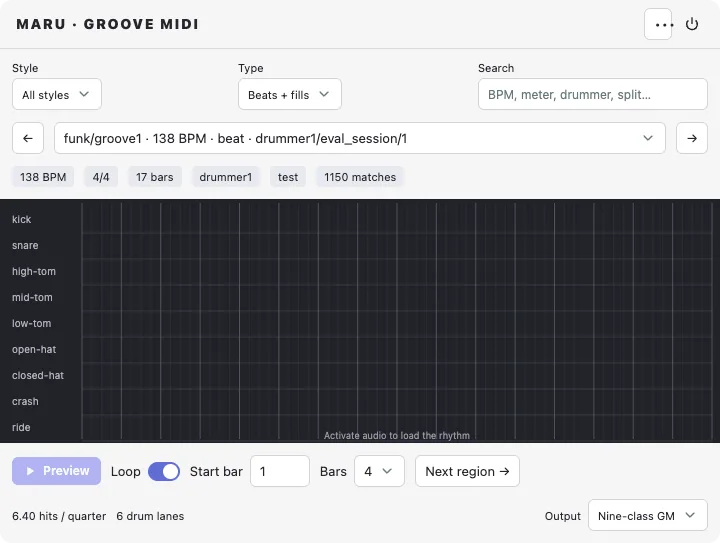Expand the funk/groove1 groove selector
Image resolution: width=720 pixels, height=543 pixels.
360,138
